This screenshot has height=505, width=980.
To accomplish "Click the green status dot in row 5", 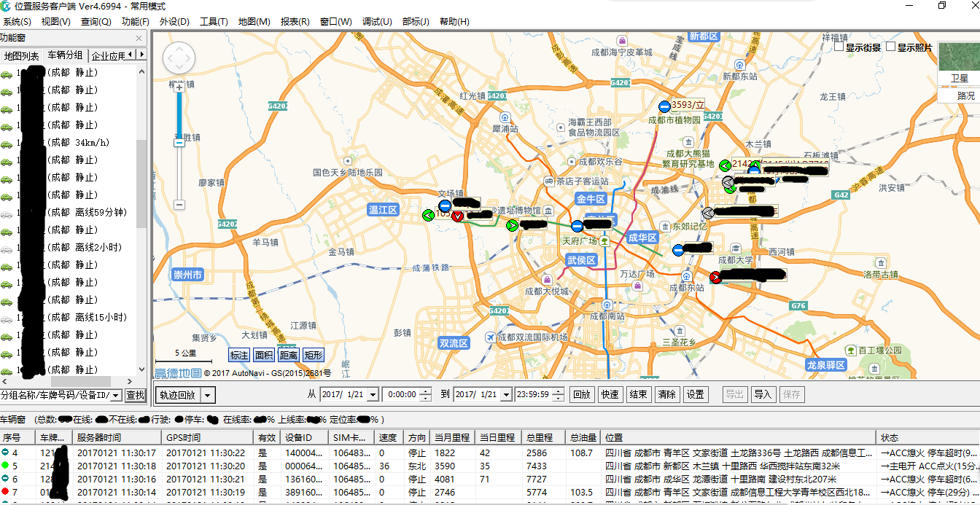I will 5,466.
